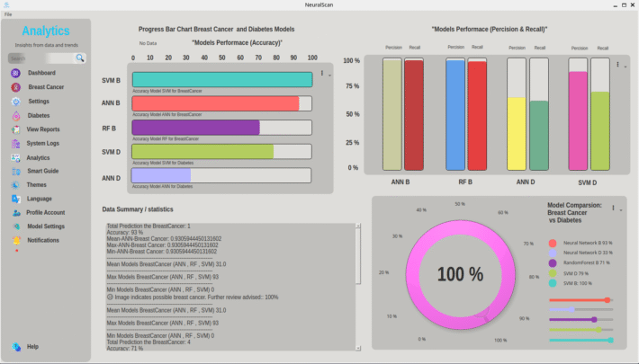
Task: Click the Neural Network B legend color dot
Action: (x=553, y=244)
